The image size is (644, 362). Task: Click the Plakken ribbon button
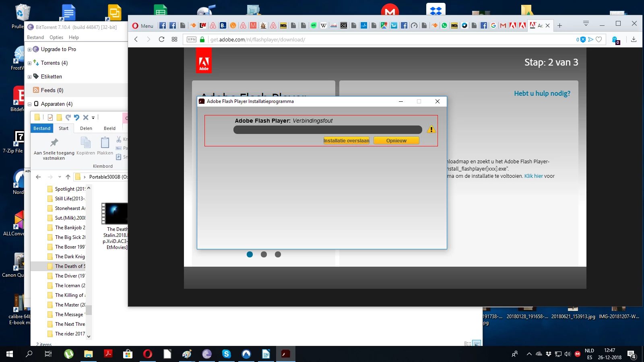105,146
